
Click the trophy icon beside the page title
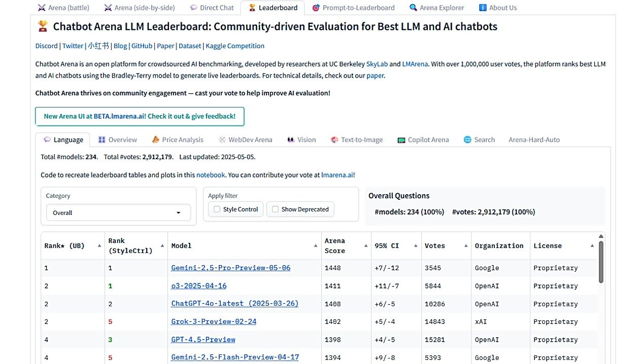[43, 26]
